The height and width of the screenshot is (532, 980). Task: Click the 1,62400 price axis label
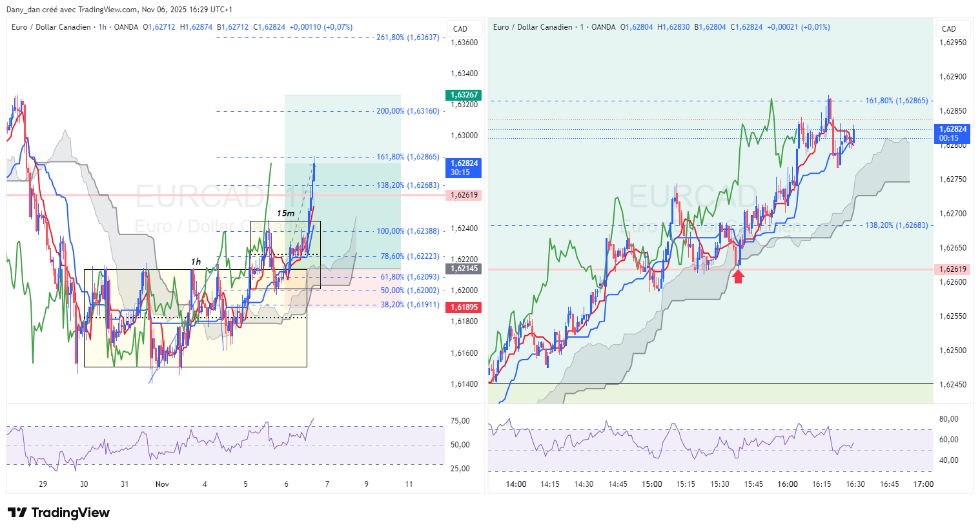coord(464,229)
